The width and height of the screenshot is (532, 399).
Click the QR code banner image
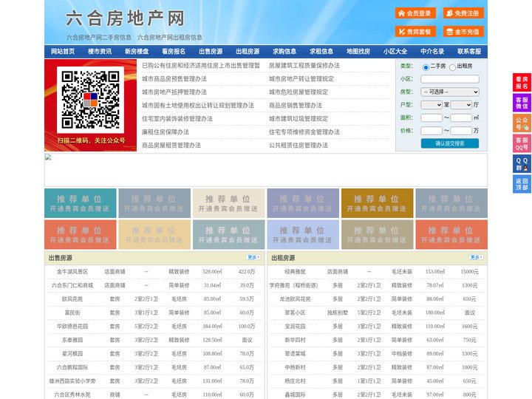pos(90,105)
